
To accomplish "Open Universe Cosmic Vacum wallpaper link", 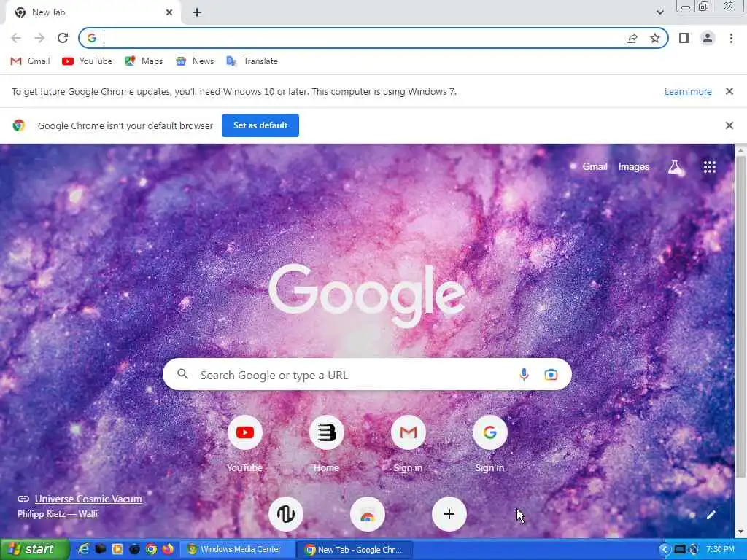I will (x=88, y=499).
